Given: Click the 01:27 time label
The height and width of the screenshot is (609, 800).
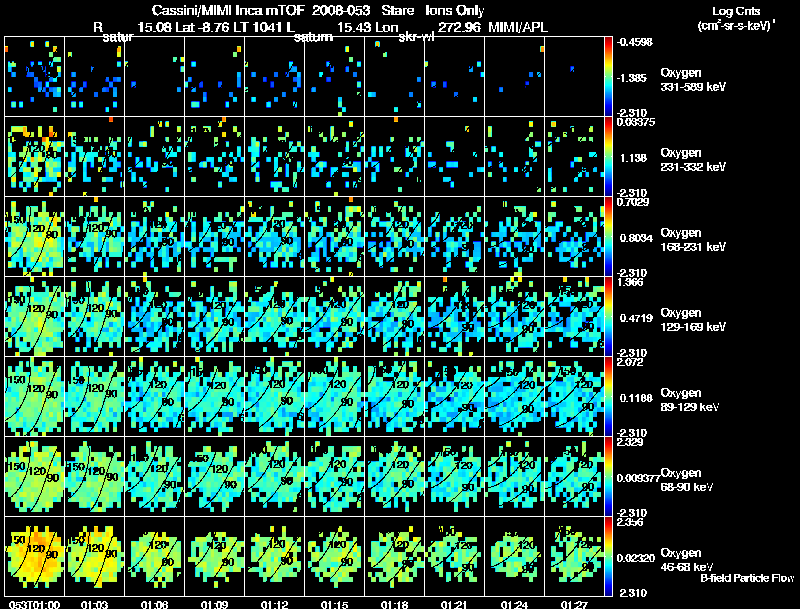Looking at the screenshot, I should pyautogui.click(x=574, y=605).
